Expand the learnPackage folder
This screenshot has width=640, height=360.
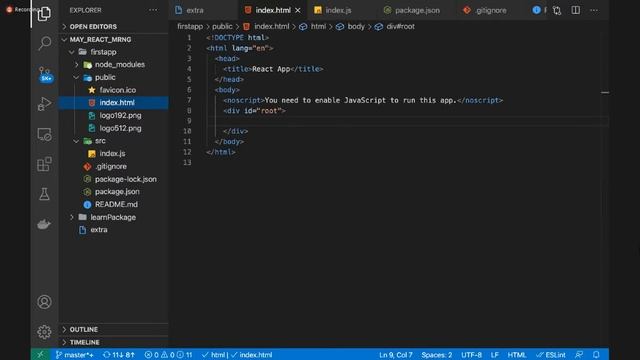113,217
